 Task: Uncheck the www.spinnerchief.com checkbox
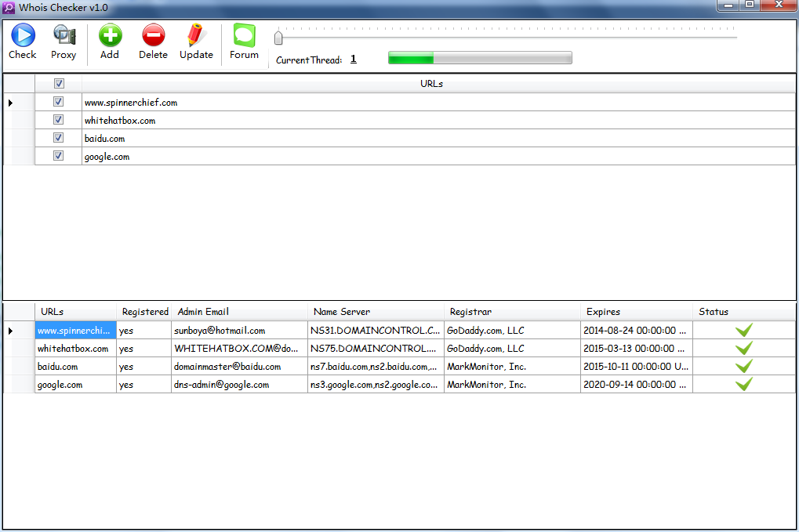[58, 102]
